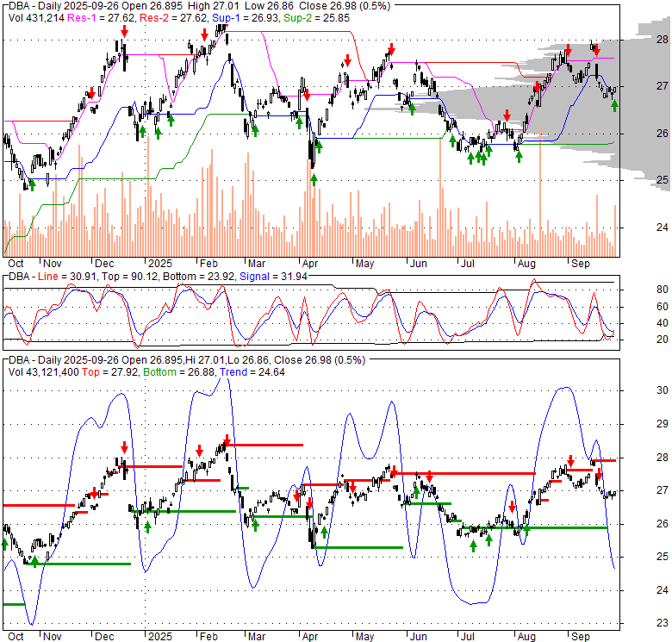This screenshot has width=672, height=642.
Task: Select the Close 26.98 (0.5%) text in top header
Action: 345,6
